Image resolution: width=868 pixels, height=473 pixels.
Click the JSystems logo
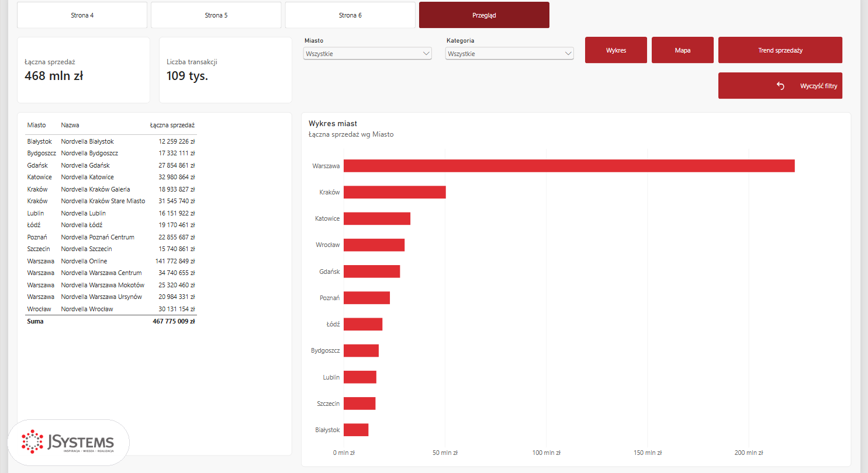click(x=68, y=442)
